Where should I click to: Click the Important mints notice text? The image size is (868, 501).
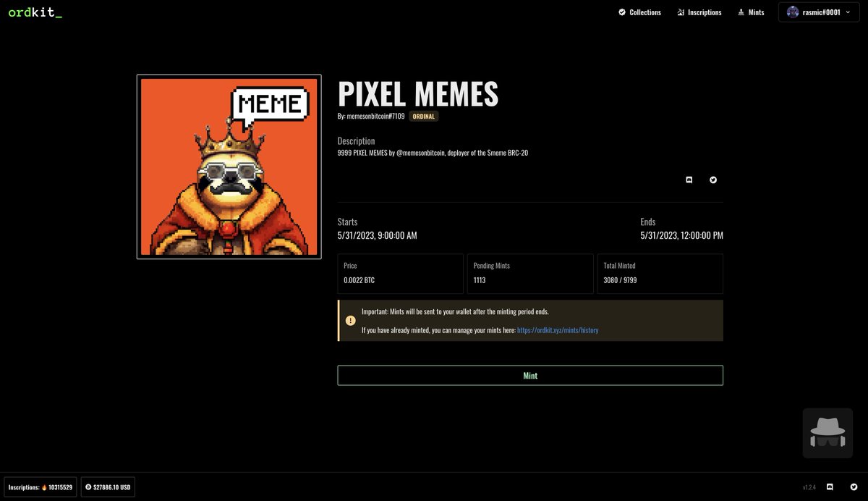(455, 311)
